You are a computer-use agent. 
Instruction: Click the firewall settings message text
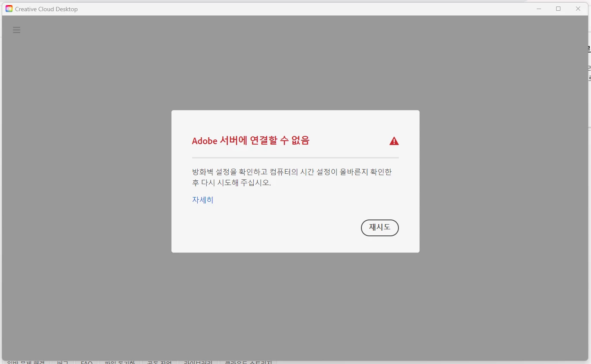[292, 177]
